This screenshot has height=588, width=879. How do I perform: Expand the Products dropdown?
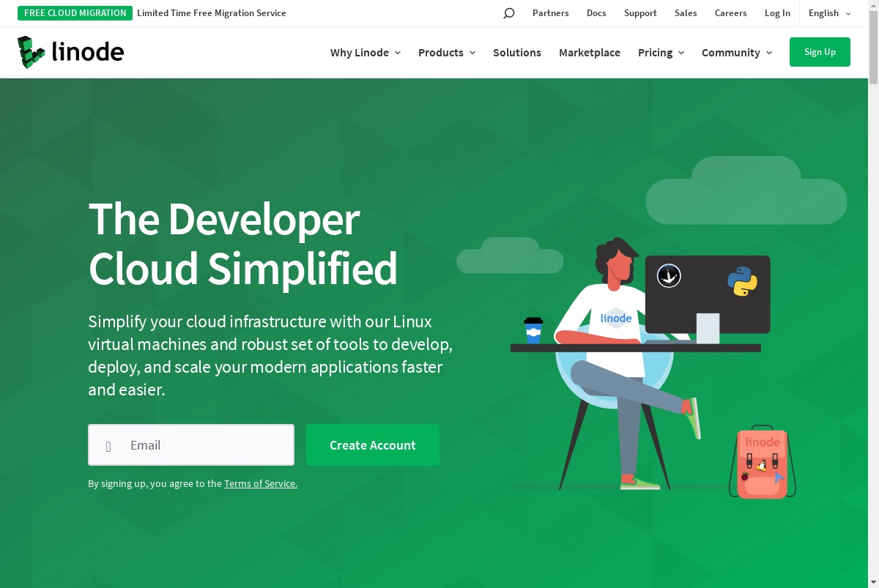(x=447, y=53)
